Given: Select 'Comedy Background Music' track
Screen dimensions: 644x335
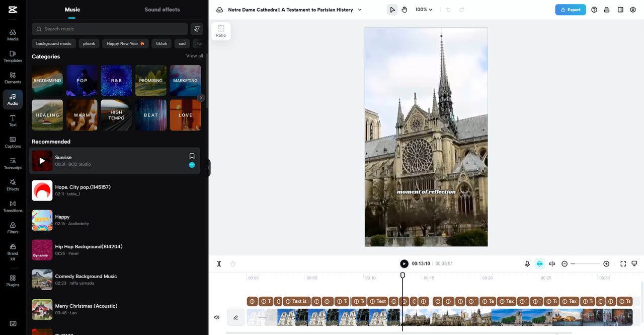Looking at the screenshot, I should click(114, 280).
